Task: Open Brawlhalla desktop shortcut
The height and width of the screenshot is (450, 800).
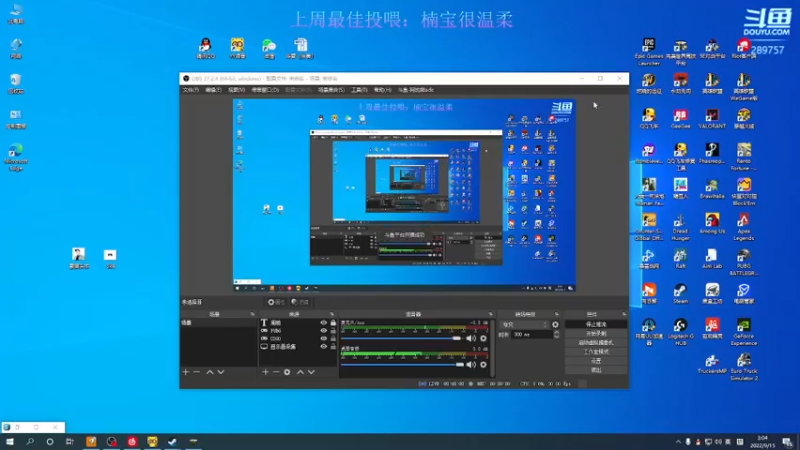Action: tap(712, 189)
